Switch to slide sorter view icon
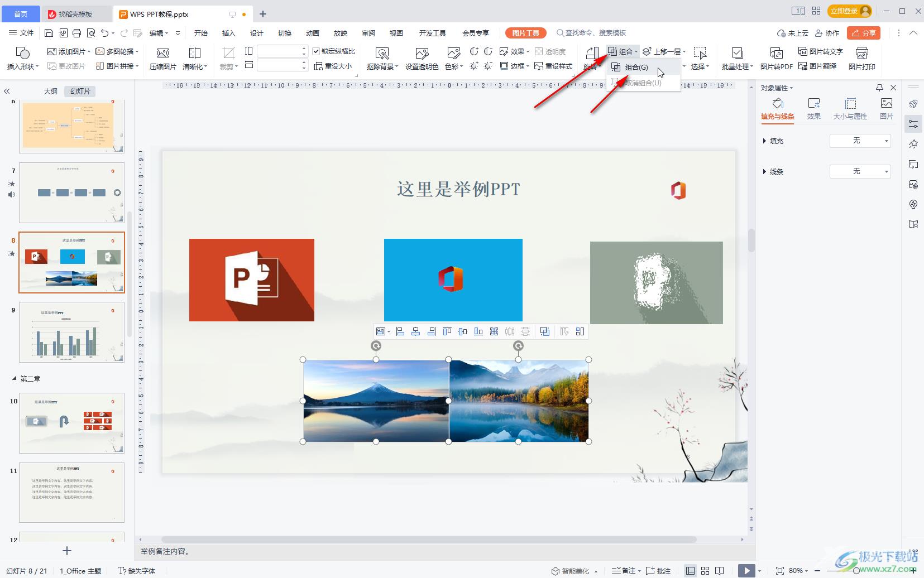The height and width of the screenshot is (578, 924). click(x=705, y=570)
